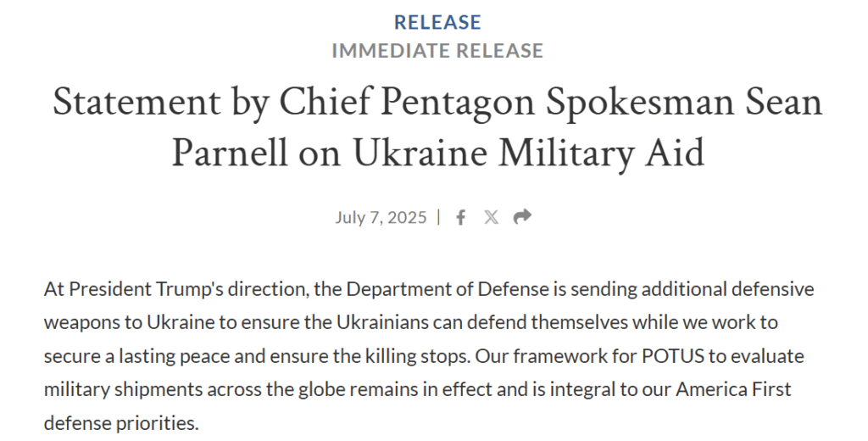Click the July 7, 2025 date
This screenshot has width=868, height=441.
pyautogui.click(x=381, y=217)
